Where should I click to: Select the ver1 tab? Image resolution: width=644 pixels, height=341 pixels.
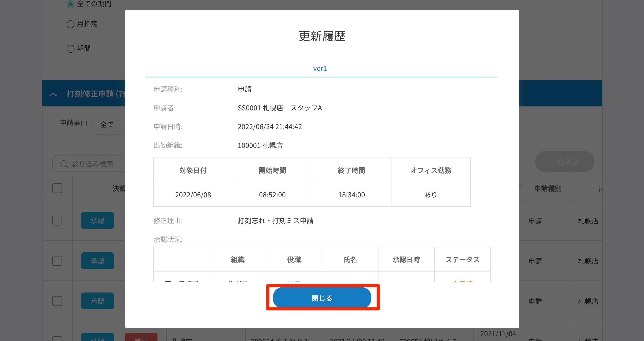(x=320, y=68)
